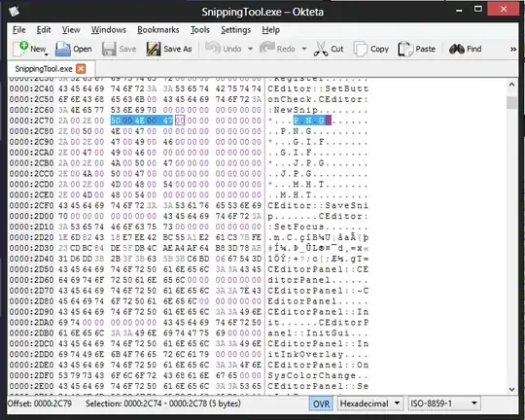Click the cursor byte 00 after highlighted 47
Viewport: 525px width, 420px height.
point(180,121)
